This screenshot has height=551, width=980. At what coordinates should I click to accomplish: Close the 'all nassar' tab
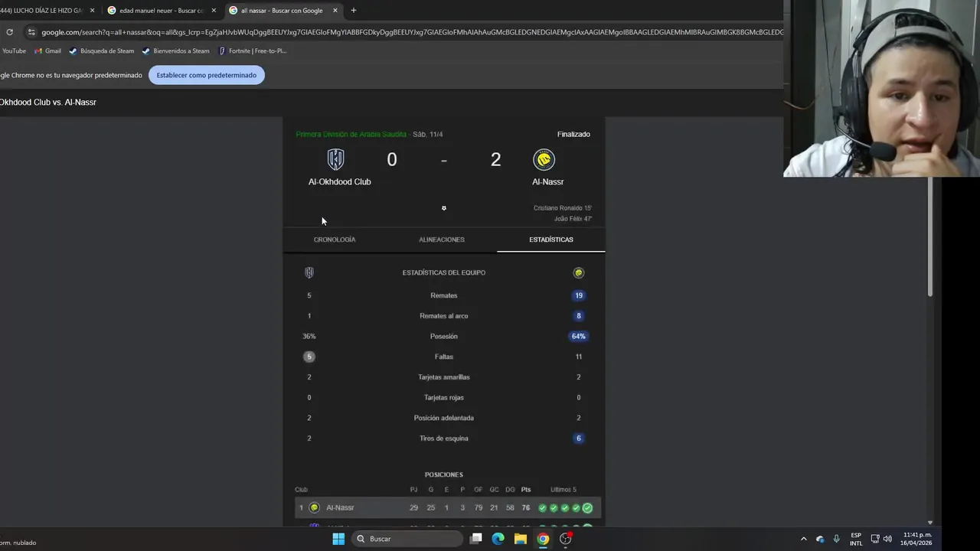pyautogui.click(x=335, y=11)
